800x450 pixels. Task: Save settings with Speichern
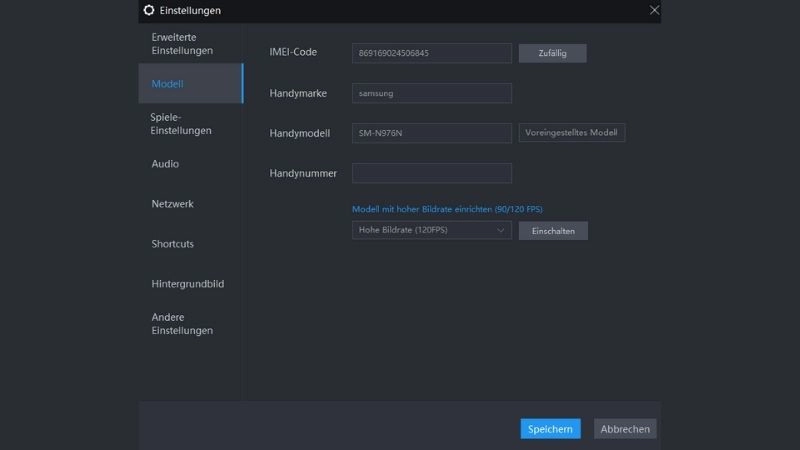(550, 429)
